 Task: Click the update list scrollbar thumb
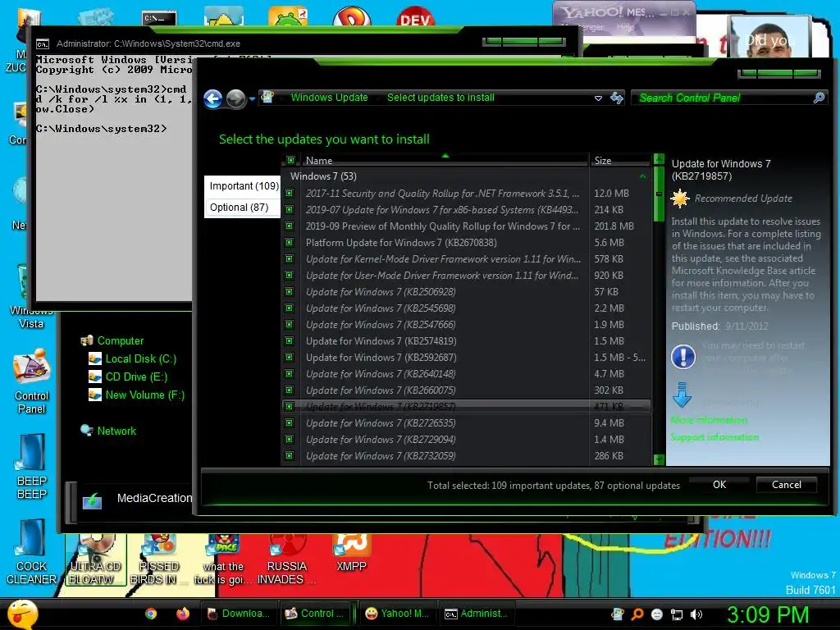659,194
